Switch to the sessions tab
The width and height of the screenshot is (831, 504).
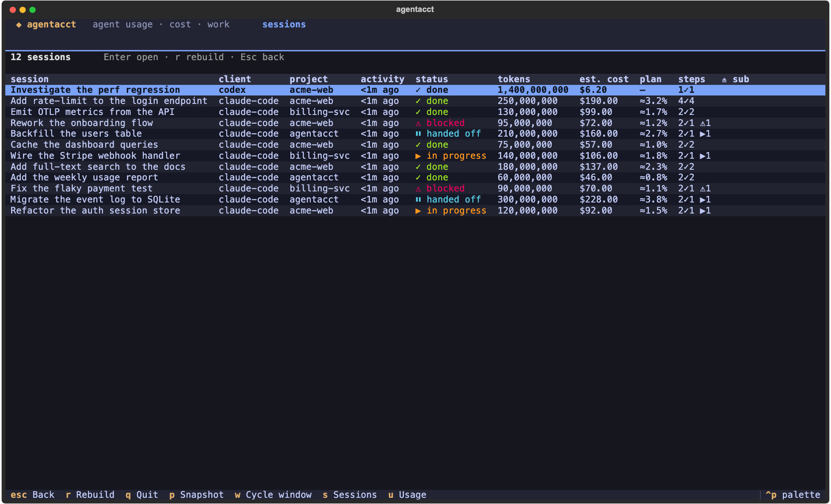pos(284,25)
